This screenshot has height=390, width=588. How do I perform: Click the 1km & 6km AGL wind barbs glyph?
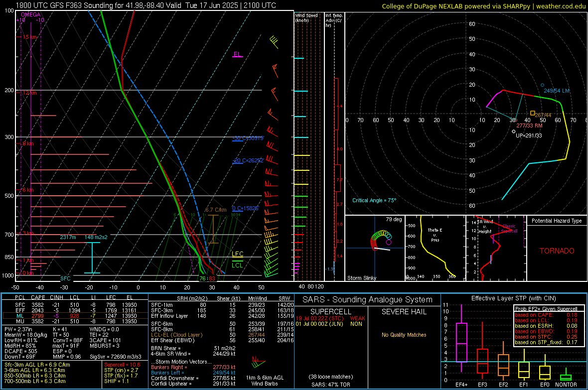258,362
